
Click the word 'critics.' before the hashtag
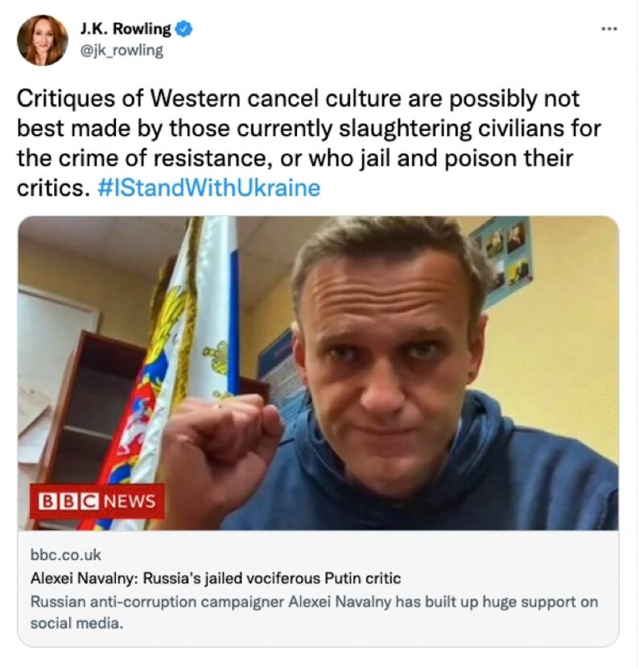(54, 188)
